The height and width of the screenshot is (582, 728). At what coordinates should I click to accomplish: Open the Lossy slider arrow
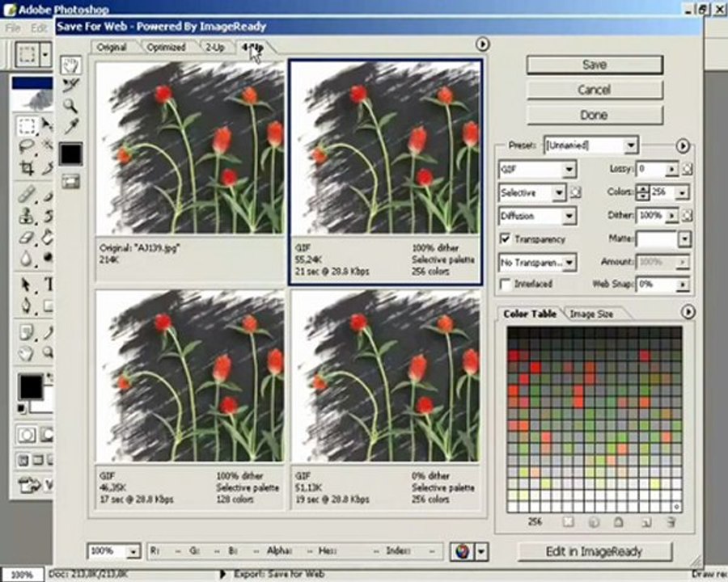click(x=671, y=170)
